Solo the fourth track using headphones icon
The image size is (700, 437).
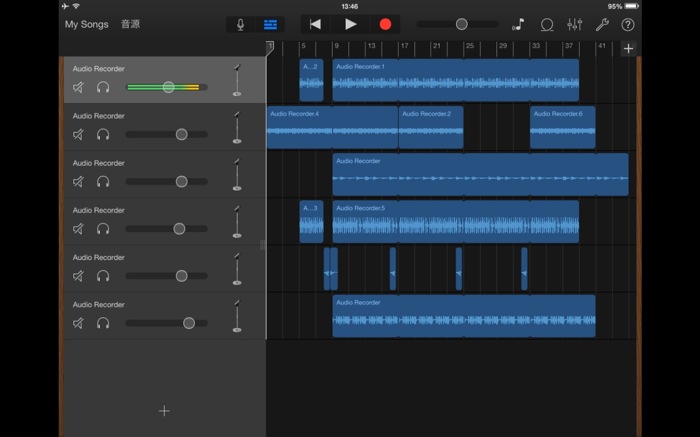(103, 229)
